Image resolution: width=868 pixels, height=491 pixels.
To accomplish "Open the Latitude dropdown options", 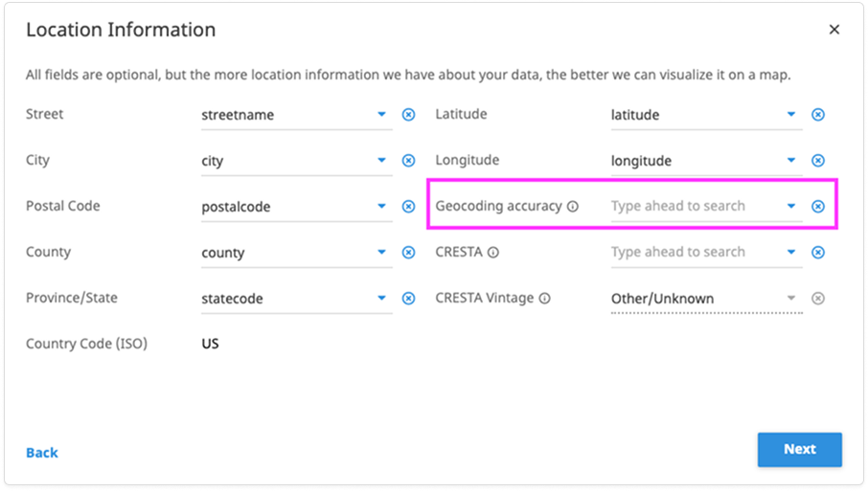I will [791, 115].
